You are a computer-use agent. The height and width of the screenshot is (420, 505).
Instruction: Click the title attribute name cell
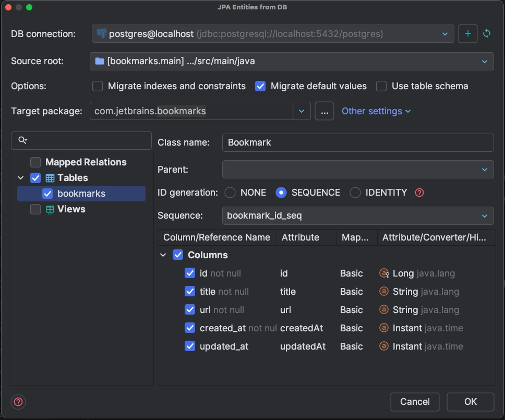(x=288, y=292)
